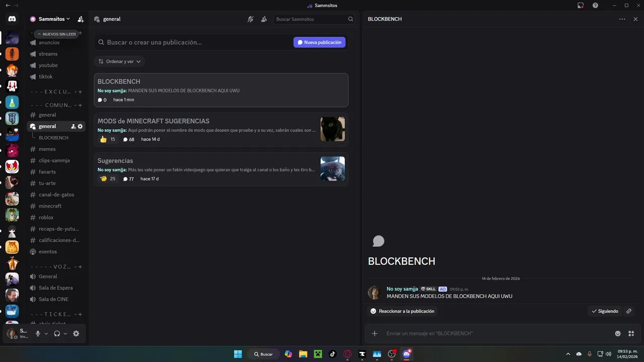The image size is (644, 362).
Task: Open Copilot icon in taskbar
Action: pos(288,354)
